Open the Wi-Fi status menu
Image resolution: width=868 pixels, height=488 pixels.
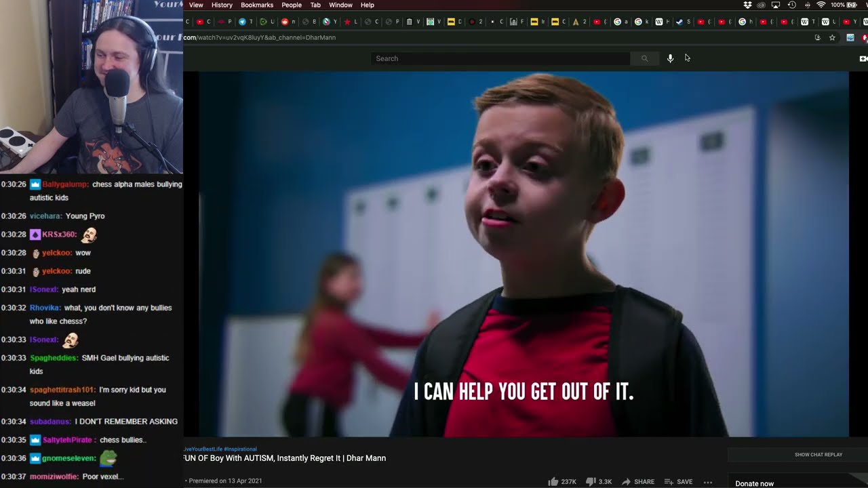tap(821, 5)
